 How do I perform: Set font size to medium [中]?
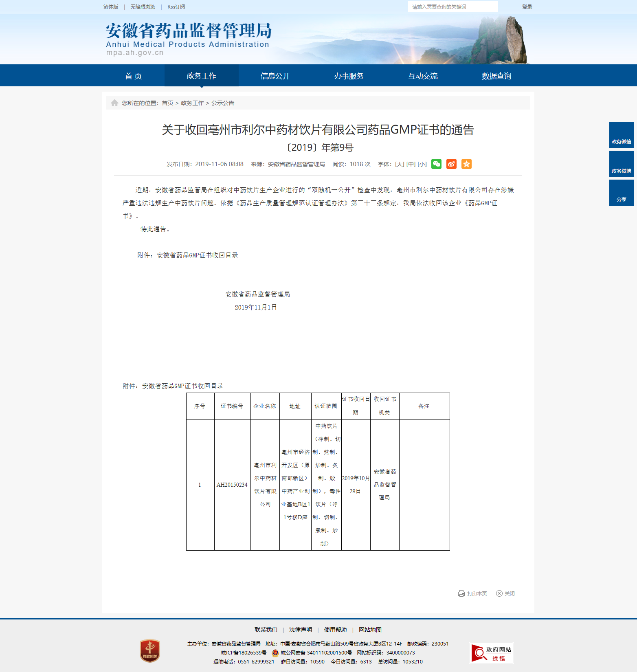(x=411, y=164)
